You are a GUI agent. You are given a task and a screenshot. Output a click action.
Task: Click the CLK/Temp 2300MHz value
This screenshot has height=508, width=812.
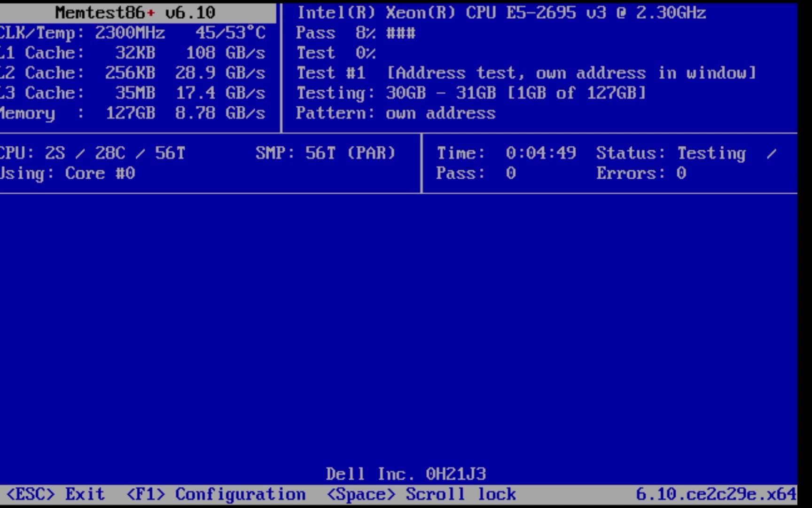point(130,33)
